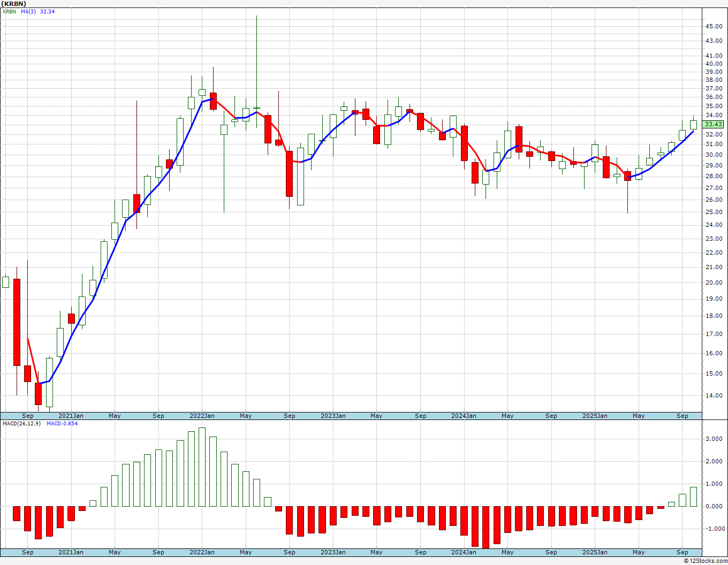Screen dimensions: 728x565
Task: Click 2022Jan on the price chart date axis
Action: [202, 416]
